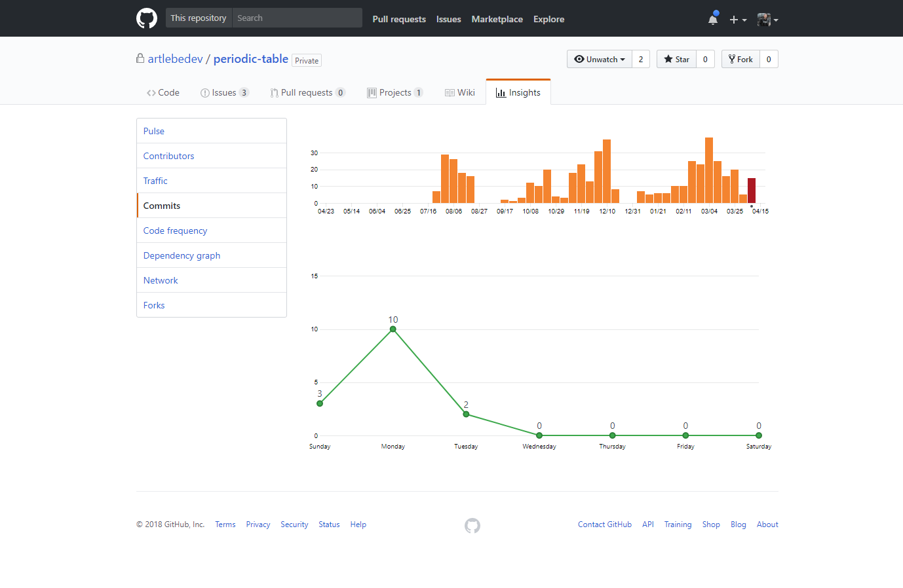Expand the Unwatch dropdown

(600, 59)
